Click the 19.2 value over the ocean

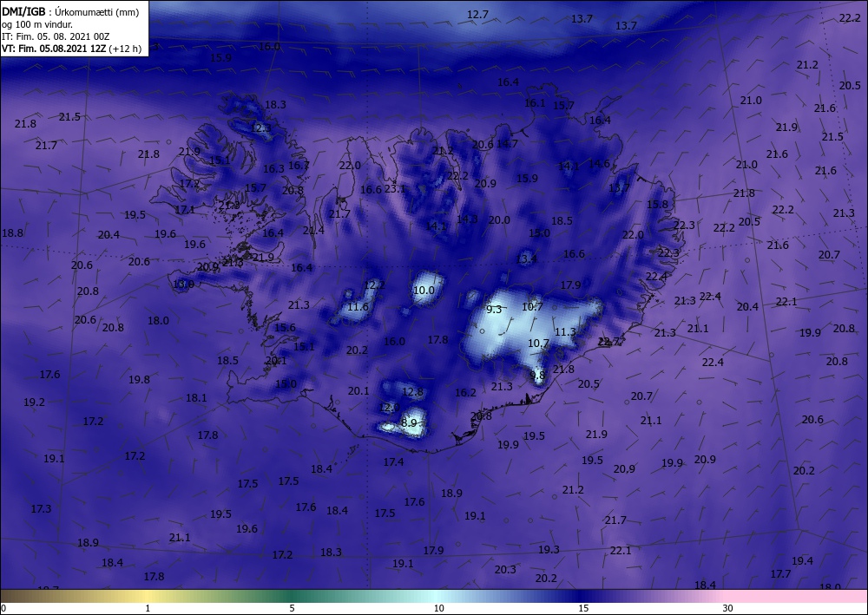point(34,402)
